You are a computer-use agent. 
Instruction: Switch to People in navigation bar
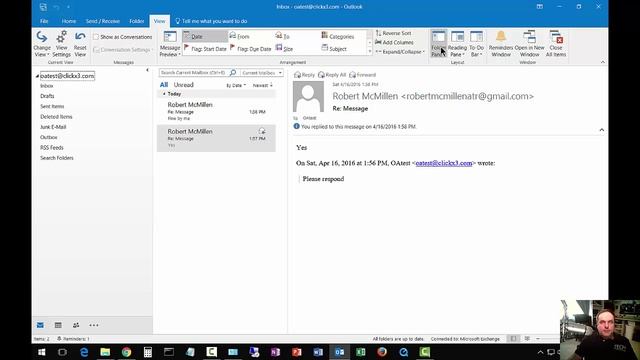pos(76,325)
